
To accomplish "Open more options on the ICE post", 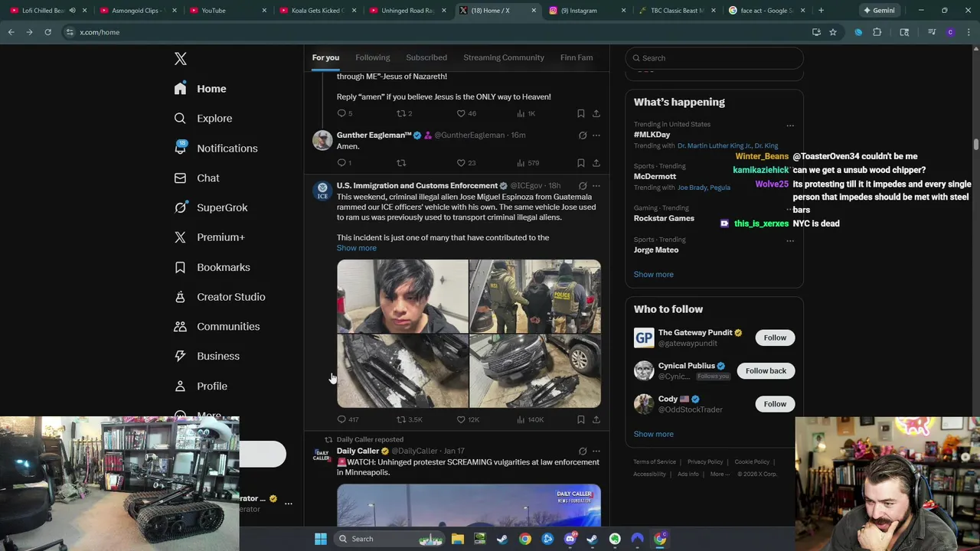I will click(596, 186).
